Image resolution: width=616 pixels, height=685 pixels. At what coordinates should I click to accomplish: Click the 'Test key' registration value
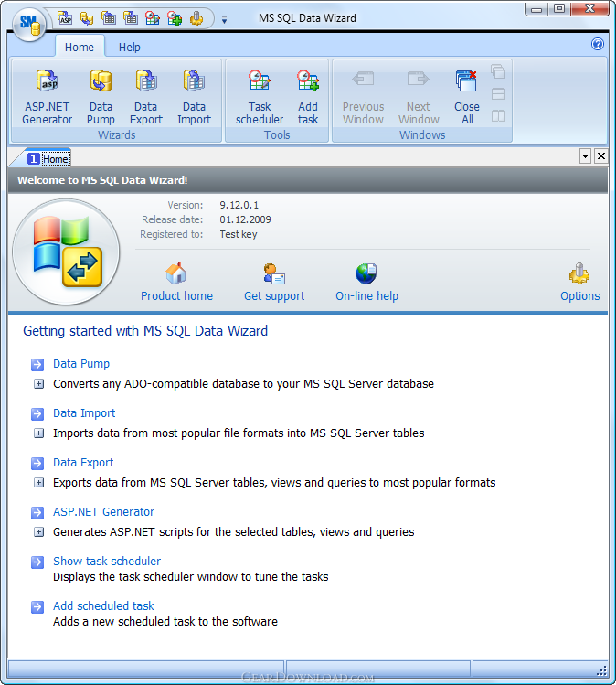(239, 234)
